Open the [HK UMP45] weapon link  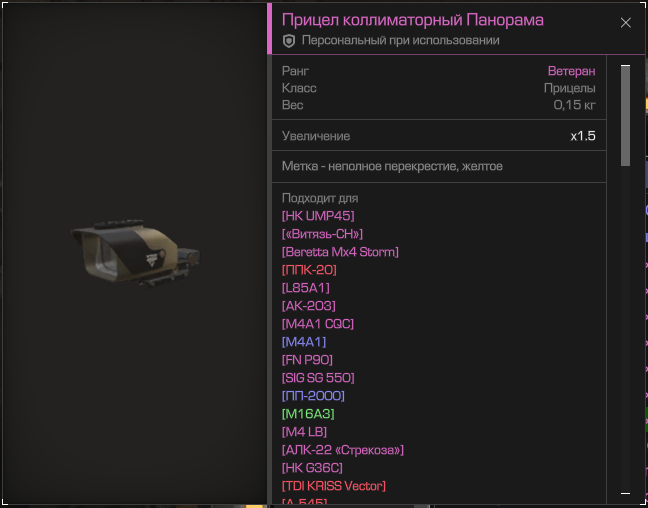click(318, 216)
